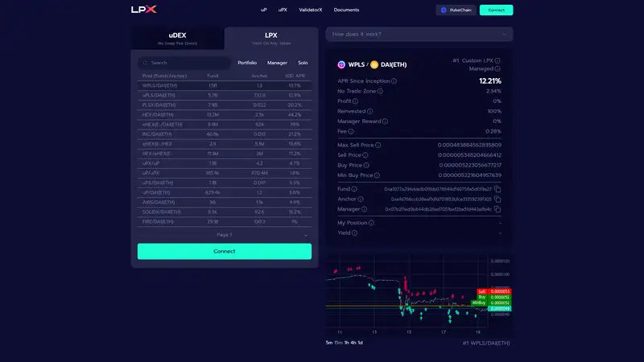
Task: Sort by 30D APR column header
Action: (295, 76)
